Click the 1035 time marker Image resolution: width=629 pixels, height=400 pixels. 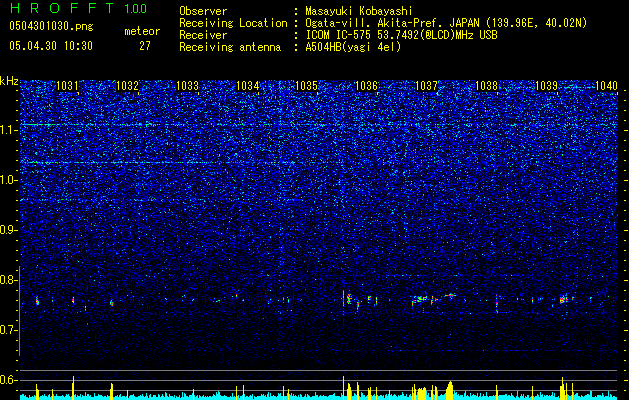click(x=307, y=85)
